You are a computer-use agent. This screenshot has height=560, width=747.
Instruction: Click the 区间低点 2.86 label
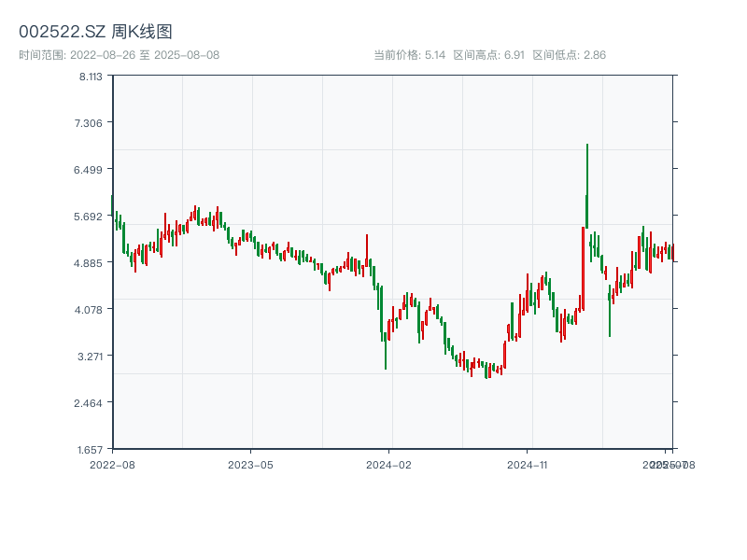569,55
